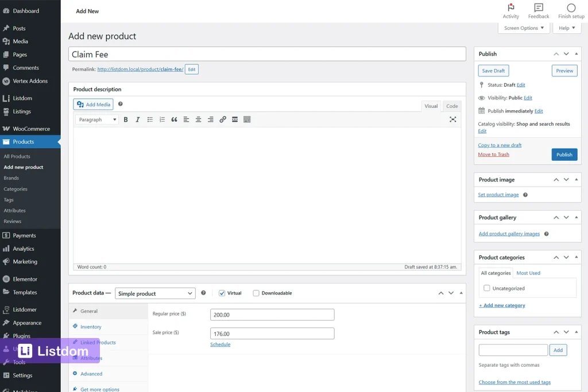Enable the Downloadable product checkbox
This screenshot has width=588, height=392.
click(x=256, y=293)
